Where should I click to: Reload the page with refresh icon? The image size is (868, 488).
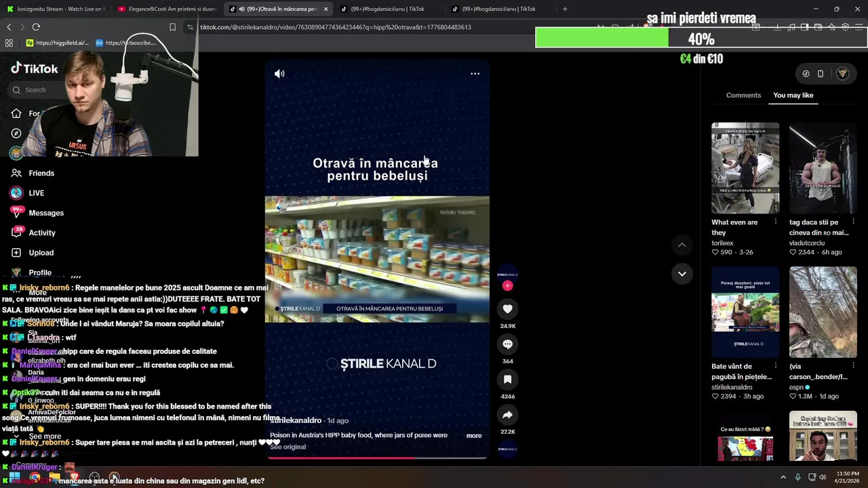36,27
